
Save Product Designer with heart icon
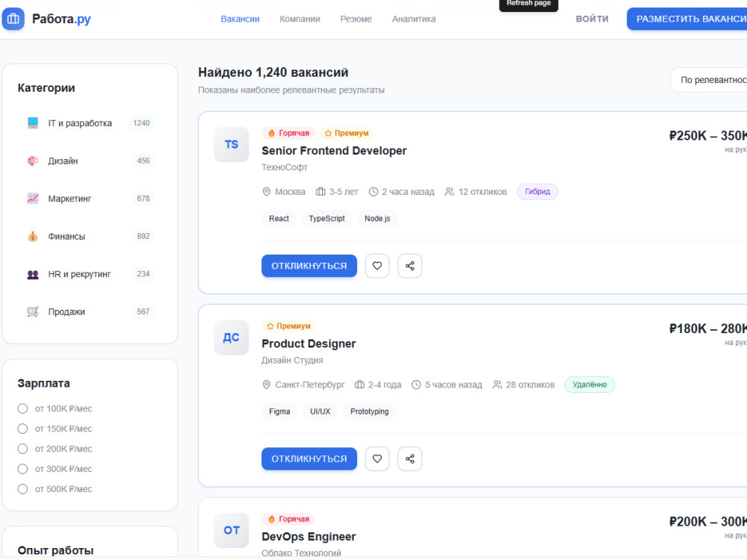[377, 458]
